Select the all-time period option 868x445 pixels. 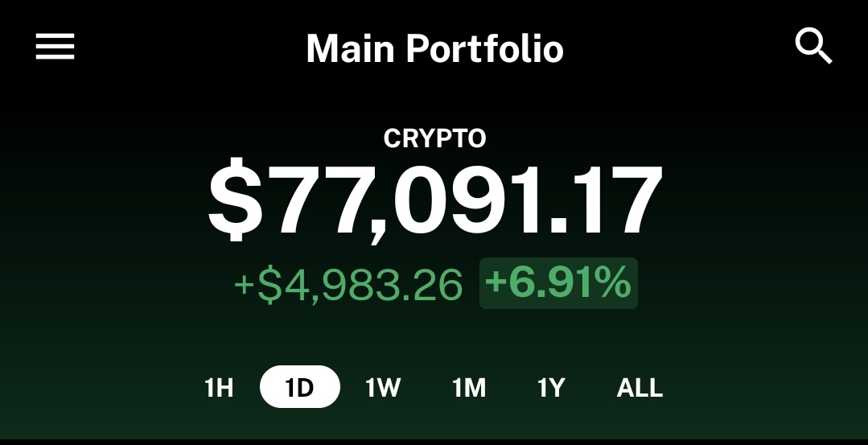640,387
